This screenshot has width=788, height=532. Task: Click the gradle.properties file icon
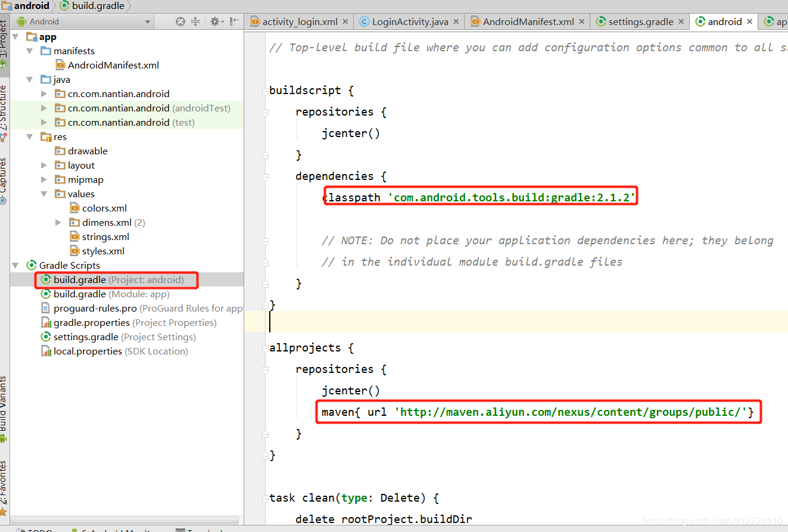pos(46,323)
